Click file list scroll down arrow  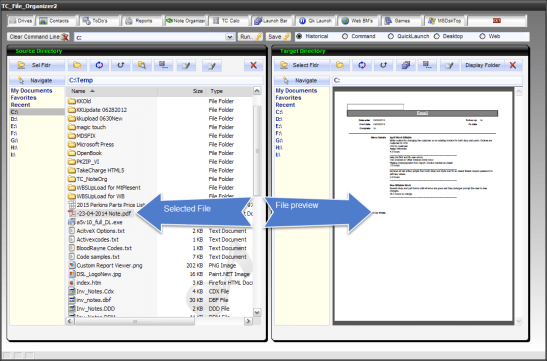[257, 313]
